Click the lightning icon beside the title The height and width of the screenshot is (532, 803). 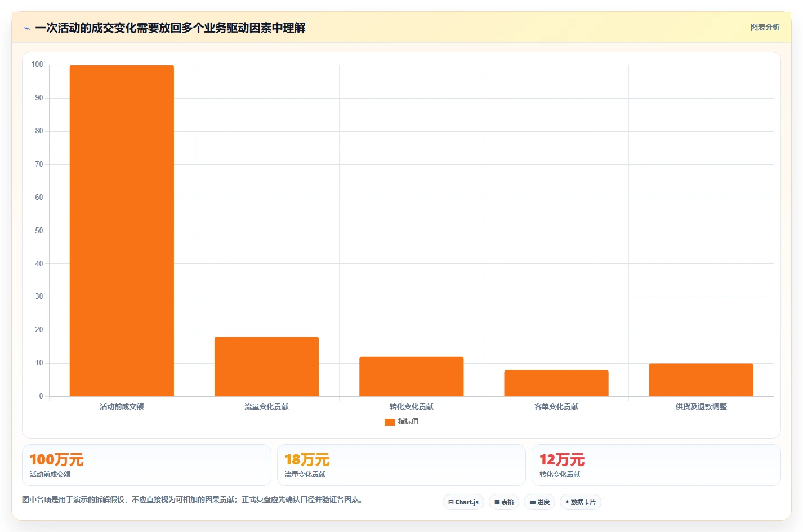tap(26, 28)
